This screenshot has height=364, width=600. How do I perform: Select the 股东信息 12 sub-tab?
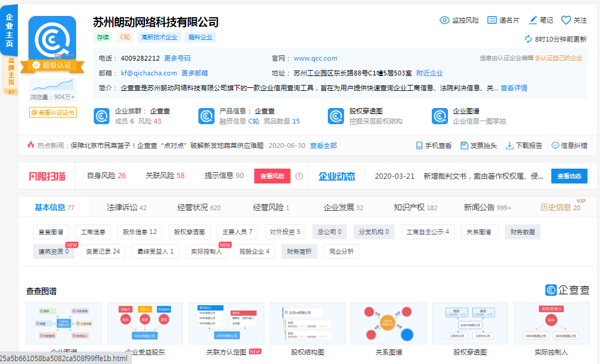pos(140,232)
